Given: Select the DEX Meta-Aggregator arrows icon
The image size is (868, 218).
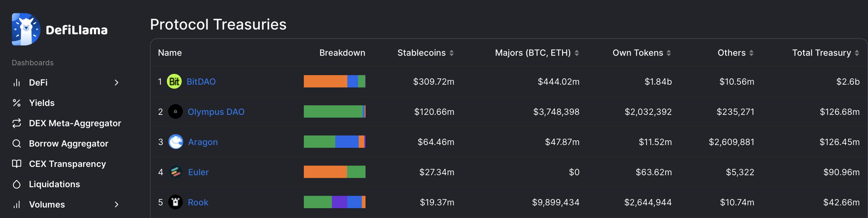Looking at the screenshot, I should (17, 123).
